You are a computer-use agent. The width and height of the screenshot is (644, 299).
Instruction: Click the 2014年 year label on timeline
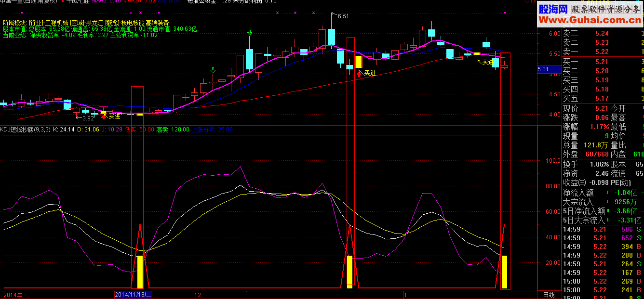(12, 295)
